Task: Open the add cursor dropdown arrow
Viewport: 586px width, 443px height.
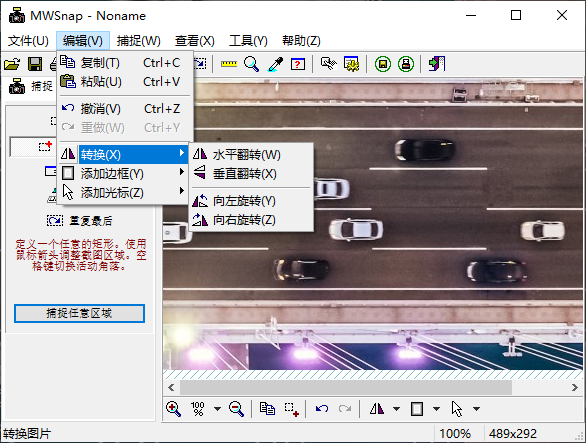Action: [476, 409]
